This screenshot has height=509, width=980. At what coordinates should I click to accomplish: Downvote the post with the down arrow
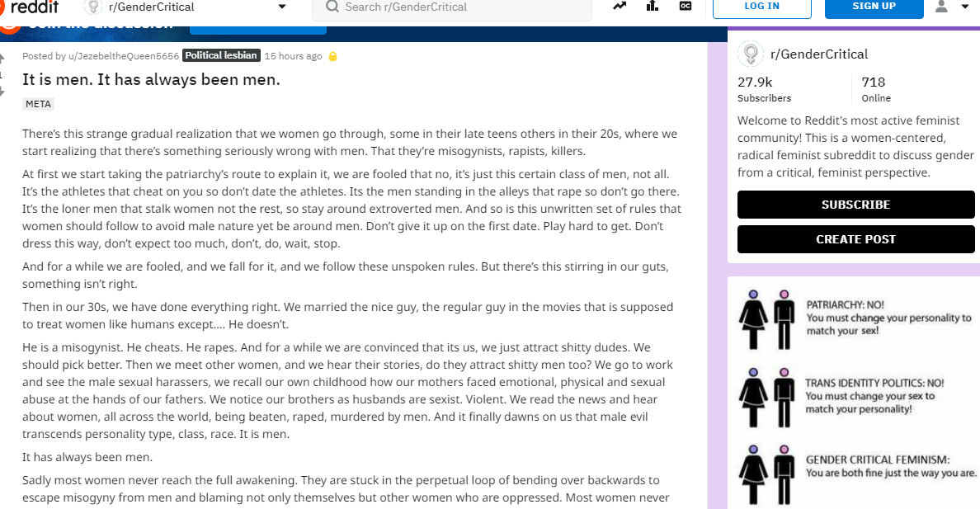click(x=2, y=92)
